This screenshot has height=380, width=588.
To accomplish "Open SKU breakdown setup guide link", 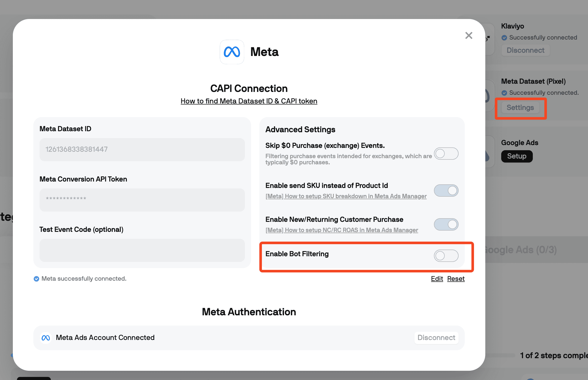I will point(346,196).
